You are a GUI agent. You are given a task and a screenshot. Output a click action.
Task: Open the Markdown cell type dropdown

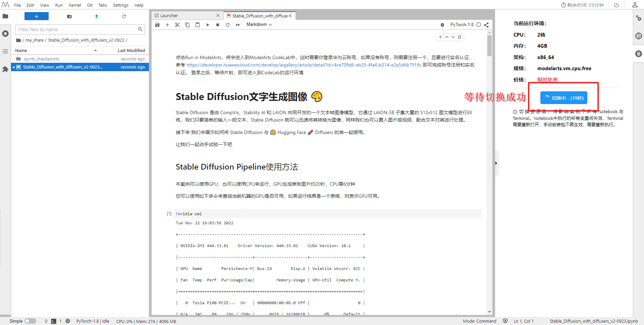click(259, 25)
